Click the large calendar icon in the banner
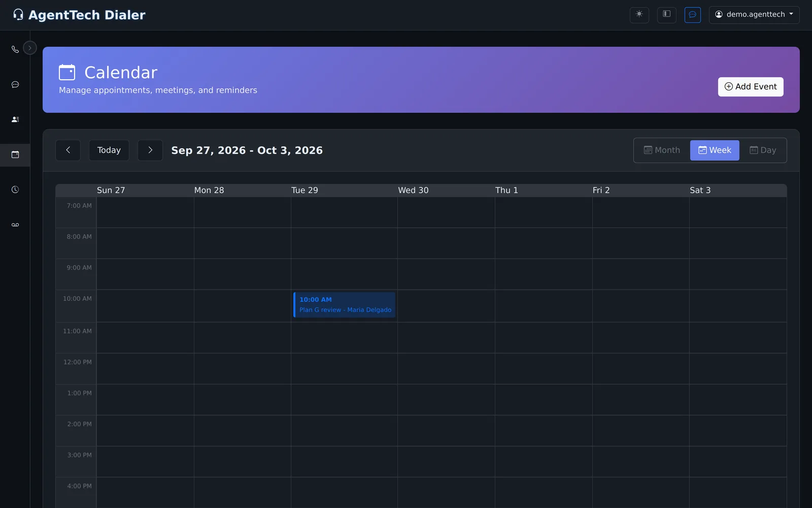This screenshot has height=508, width=812. [67, 72]
